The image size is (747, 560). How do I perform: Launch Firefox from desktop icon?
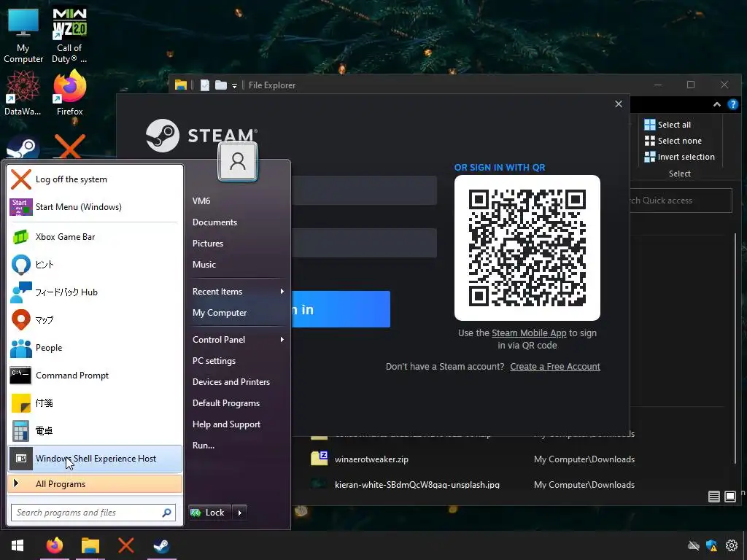pos(69,93)
